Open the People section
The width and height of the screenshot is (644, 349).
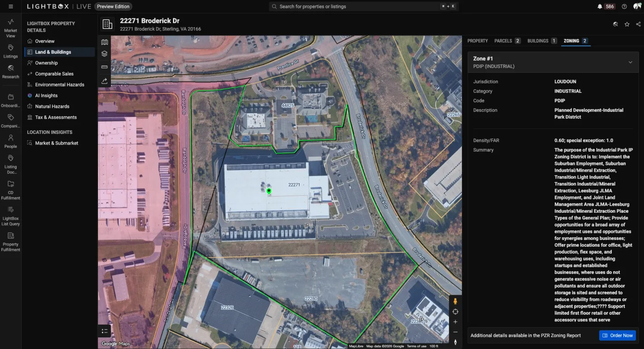[x=11, y=141]
